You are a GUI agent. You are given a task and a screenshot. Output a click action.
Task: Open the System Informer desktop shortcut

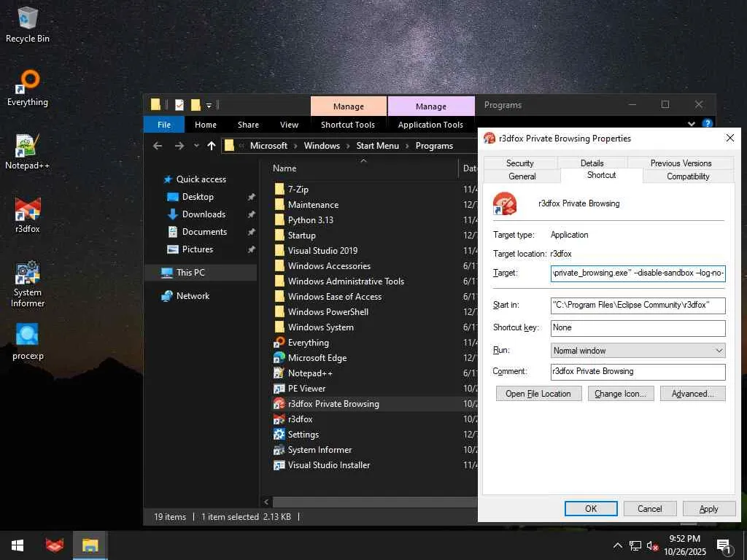click(28, 284)
